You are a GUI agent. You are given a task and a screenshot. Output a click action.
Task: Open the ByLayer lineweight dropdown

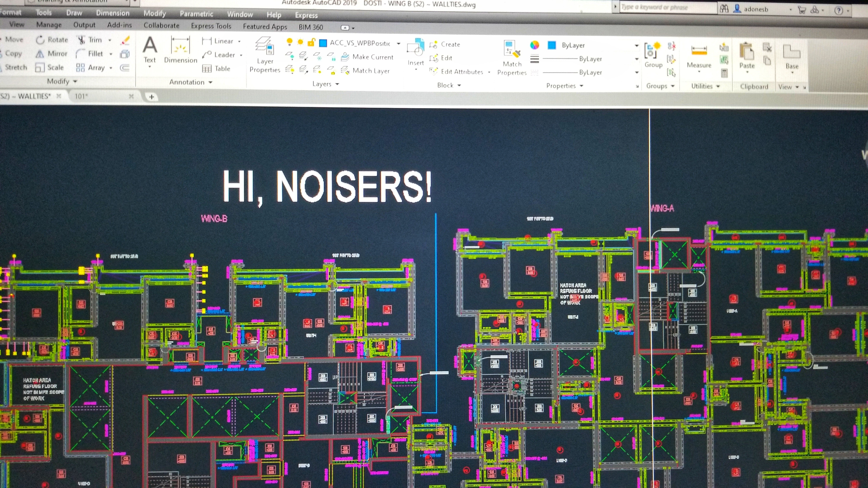pos(637,59)
